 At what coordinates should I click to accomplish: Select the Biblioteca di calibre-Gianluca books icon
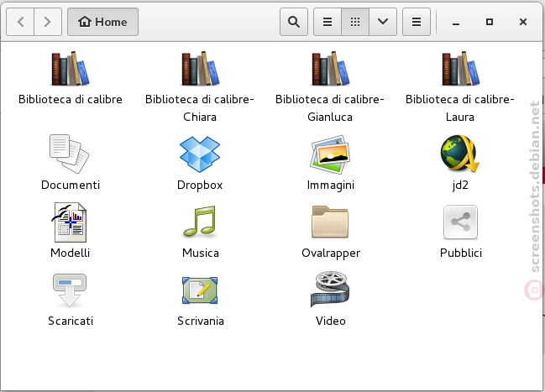tap(330, 69)
